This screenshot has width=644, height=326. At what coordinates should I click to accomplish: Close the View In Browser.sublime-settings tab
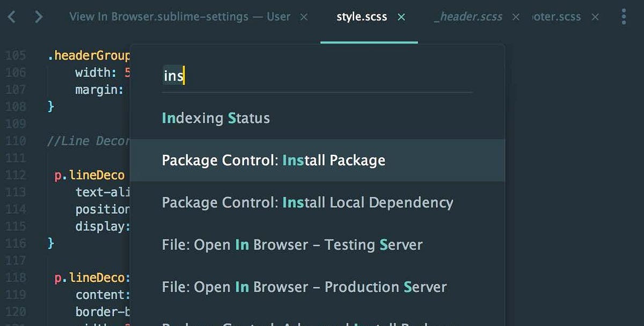point(304,17)
